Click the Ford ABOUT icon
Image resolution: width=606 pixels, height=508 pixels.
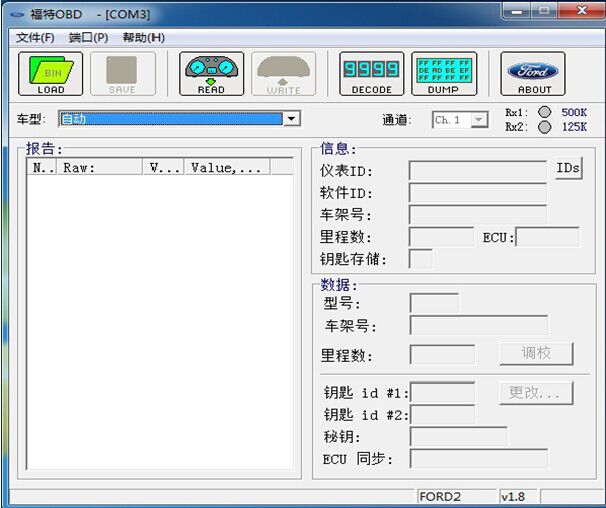point(533,73)
